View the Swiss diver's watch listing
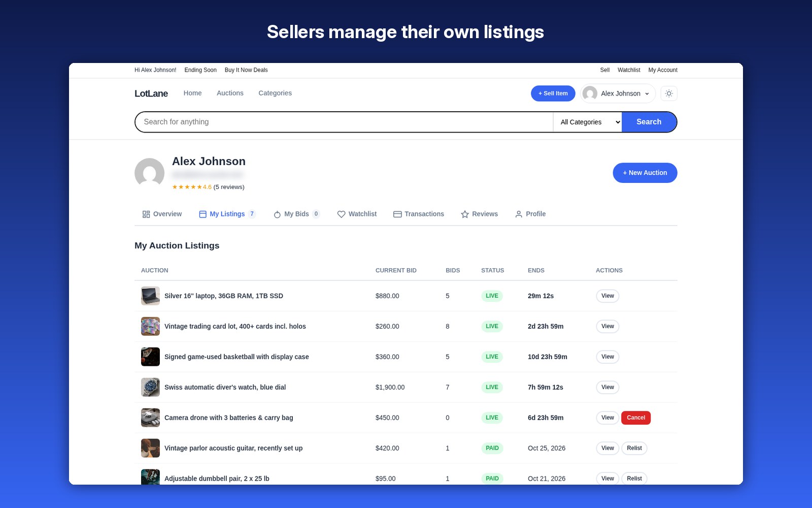812x508 pixels. pyautogui.click(x=607, y=387)
